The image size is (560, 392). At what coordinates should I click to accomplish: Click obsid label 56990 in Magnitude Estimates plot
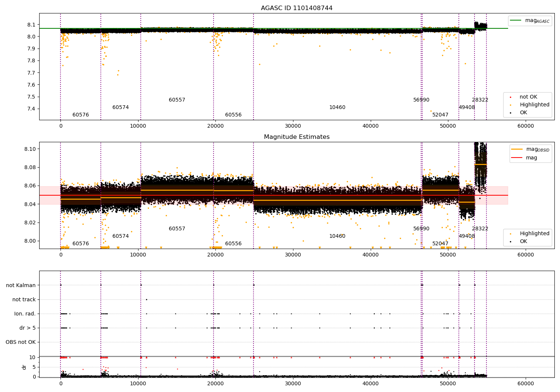[421, 229]
